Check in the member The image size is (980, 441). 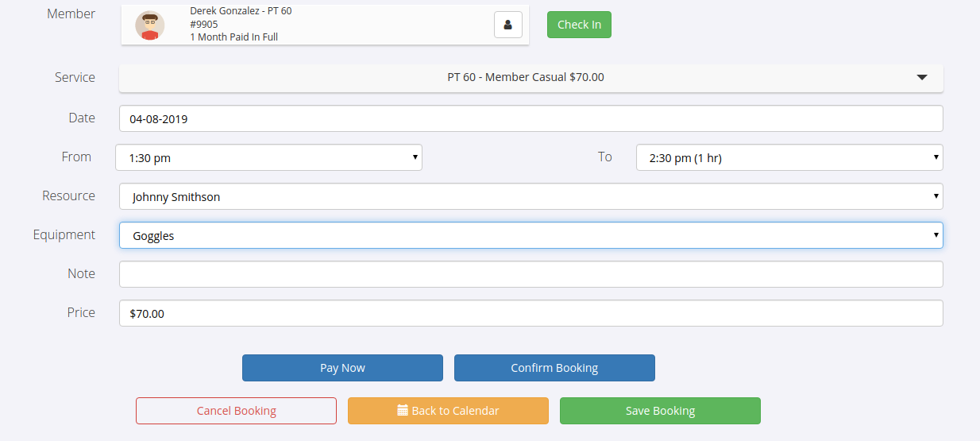[579, 25]
